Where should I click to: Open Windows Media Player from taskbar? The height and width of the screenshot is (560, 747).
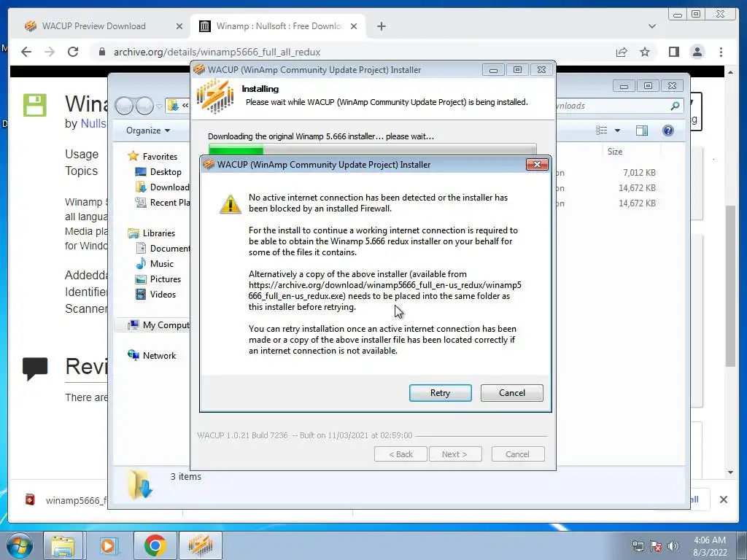[108, 545]
